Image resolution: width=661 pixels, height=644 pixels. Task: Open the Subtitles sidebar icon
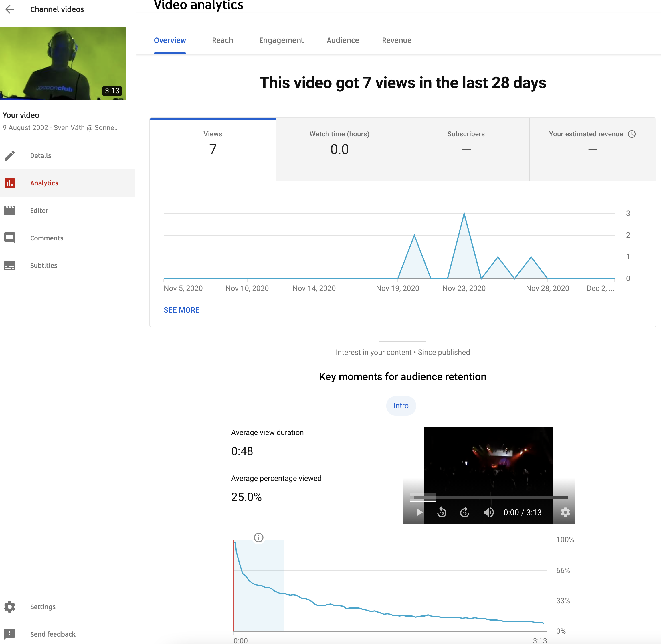coord(10,266)
